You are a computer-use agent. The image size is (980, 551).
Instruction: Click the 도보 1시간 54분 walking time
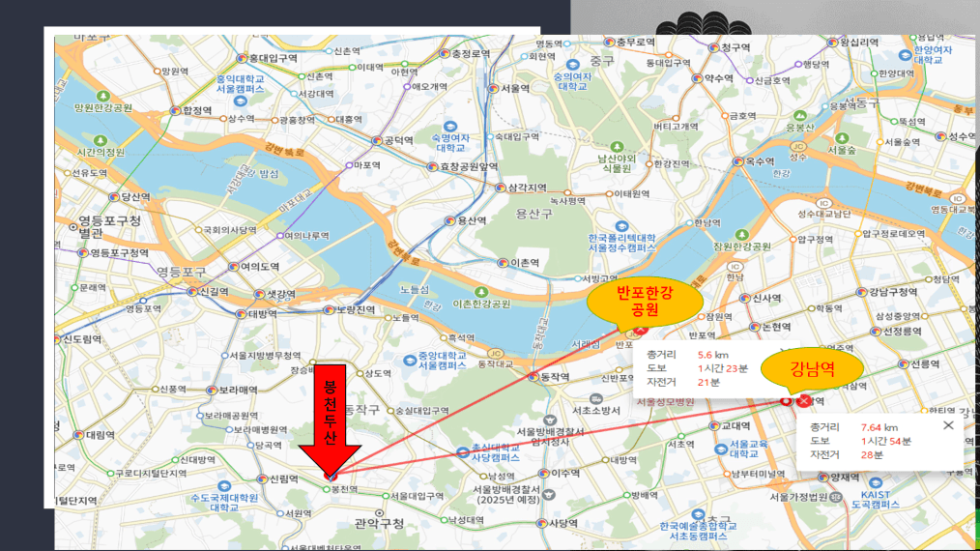tap(885, 441)
